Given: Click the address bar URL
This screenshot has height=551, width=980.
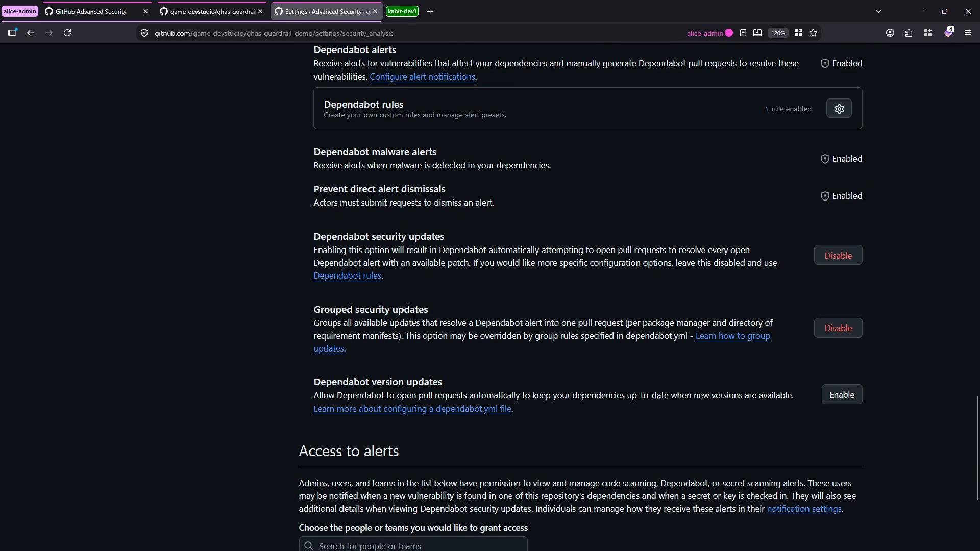Looking at the screenshot, I should [274, 33].
